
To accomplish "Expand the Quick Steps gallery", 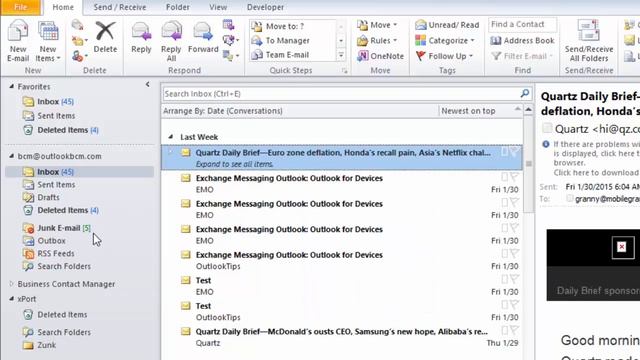I will (341, 55).
